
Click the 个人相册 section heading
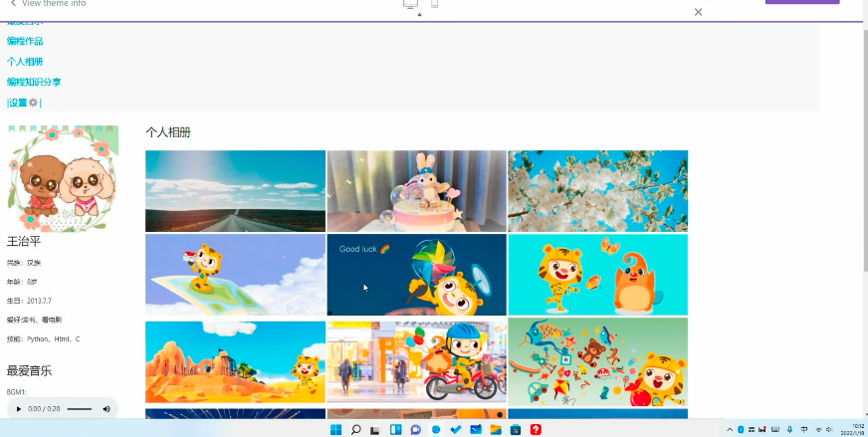click(x=168, y=132)
